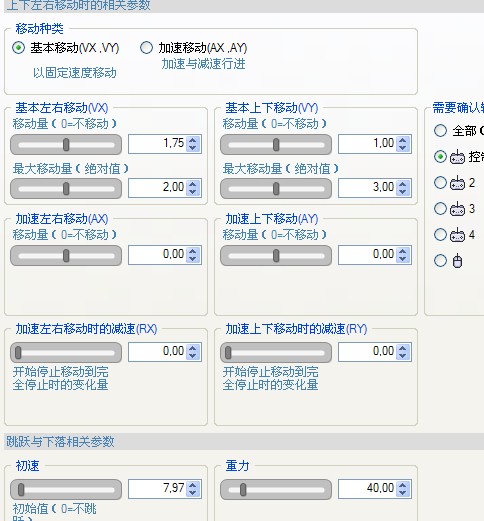The width and height of the screenshot is (484, 521).
Task: Increase 初速 with the up arrow
Action: [x=193, y=485]
